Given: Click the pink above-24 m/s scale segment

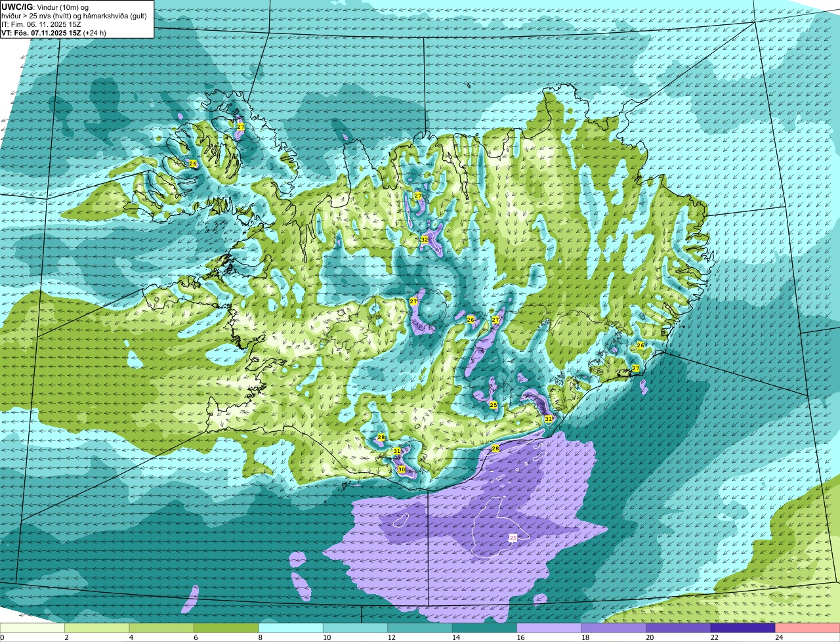Looking at the screenshot, I should [808, 628].
